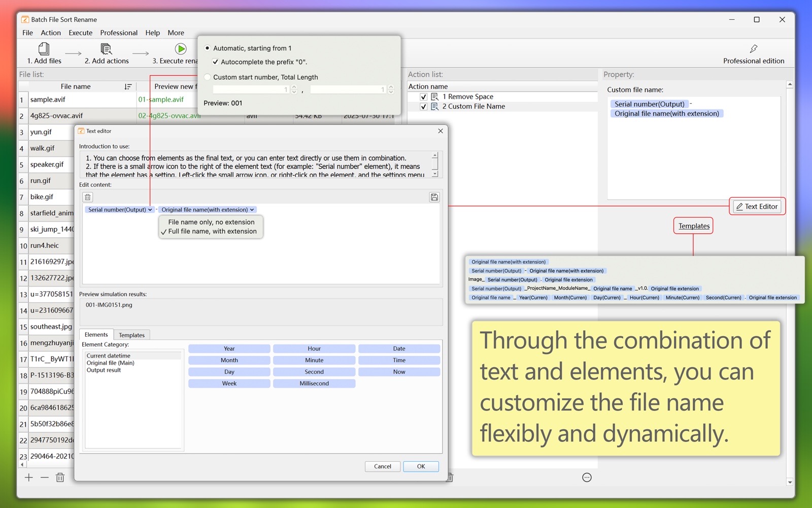Choose Custom start number, Total Length option
This screenshot has width=812, height=508.
pos(208,77)
